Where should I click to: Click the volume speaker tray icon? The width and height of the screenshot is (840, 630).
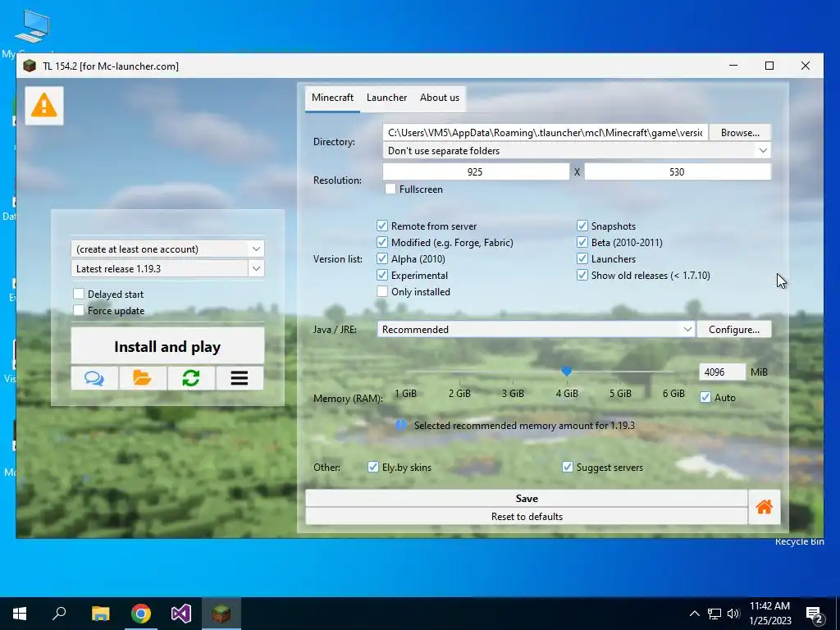click(x=733, y=614)
